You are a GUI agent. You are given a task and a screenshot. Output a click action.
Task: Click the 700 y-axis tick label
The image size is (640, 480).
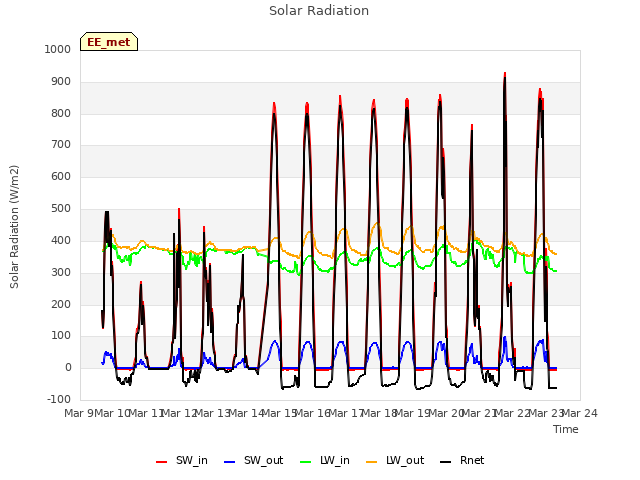coord(61,144)
